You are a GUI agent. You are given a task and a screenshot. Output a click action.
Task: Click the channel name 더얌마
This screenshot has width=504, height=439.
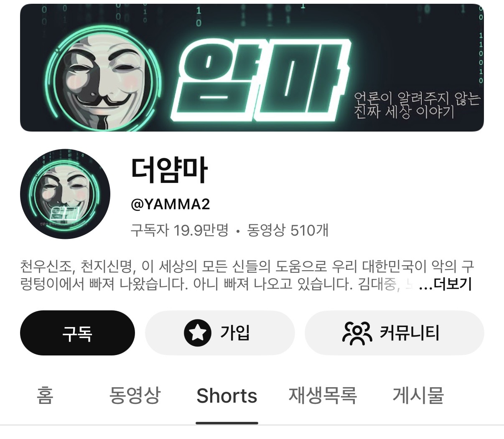tap(169, 170)
